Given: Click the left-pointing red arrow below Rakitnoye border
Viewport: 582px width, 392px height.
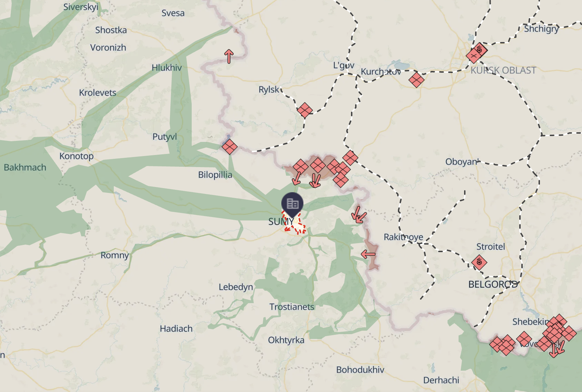Looking at the screenshot, I should pos(368,255).
